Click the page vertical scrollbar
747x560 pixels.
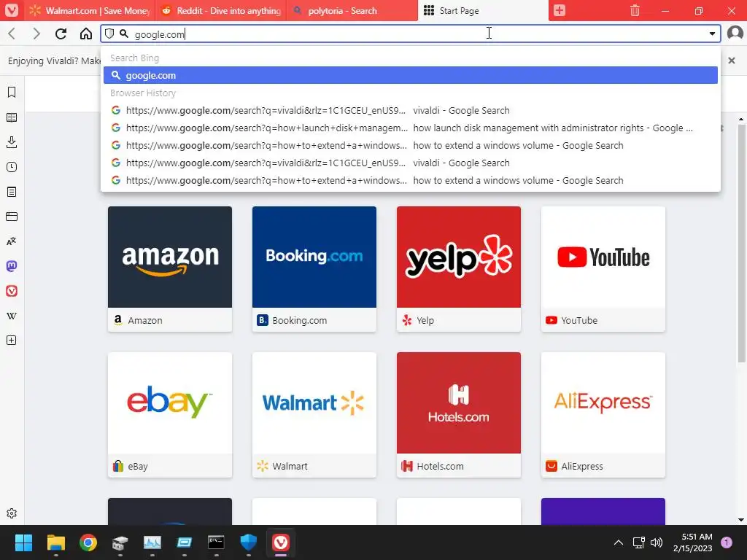pos(741,244)
